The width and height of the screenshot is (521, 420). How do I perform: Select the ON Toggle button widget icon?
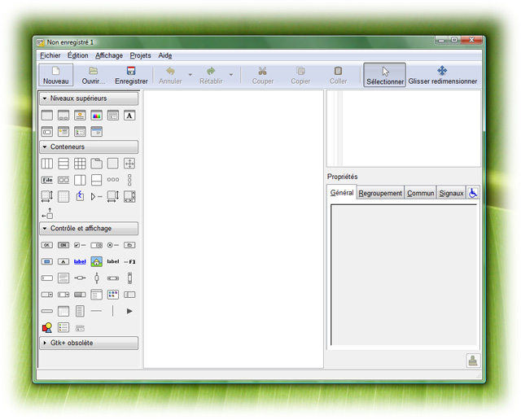(x=63, y=245)
